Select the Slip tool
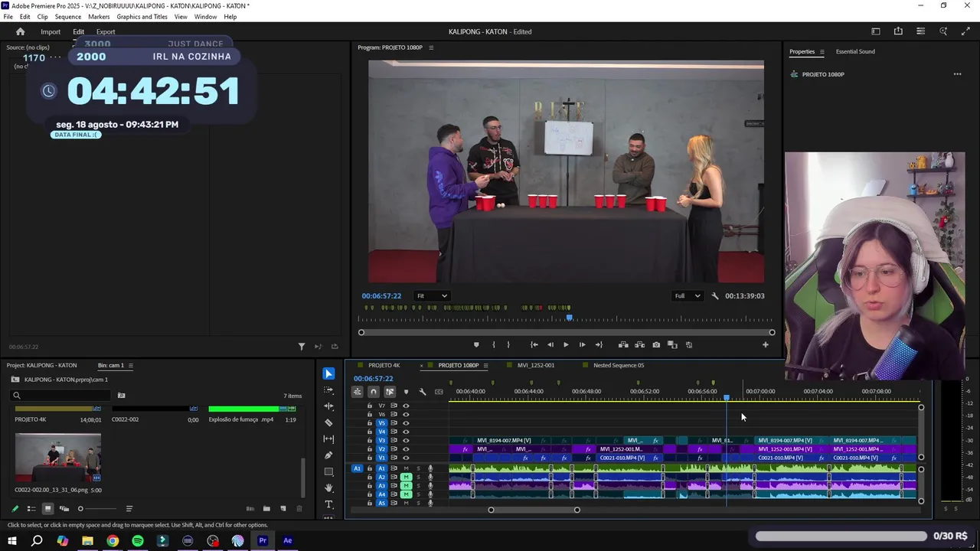This screenshot has height=551, width=980. pyautogui.click(x=328, y=439)
